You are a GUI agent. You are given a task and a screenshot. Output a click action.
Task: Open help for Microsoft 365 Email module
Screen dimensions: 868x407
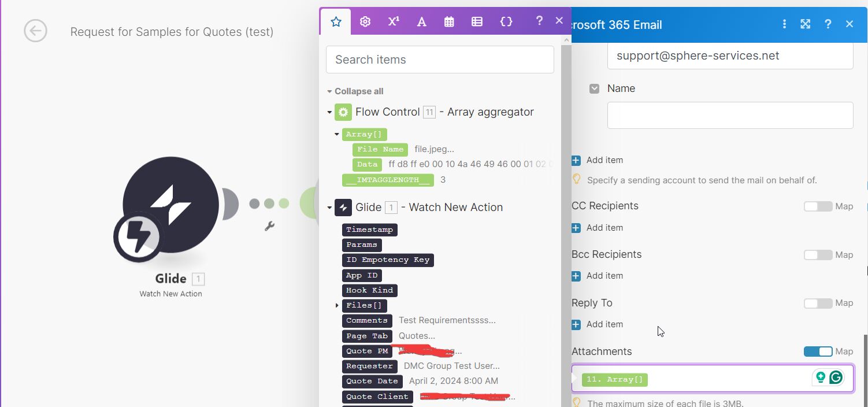828,24
